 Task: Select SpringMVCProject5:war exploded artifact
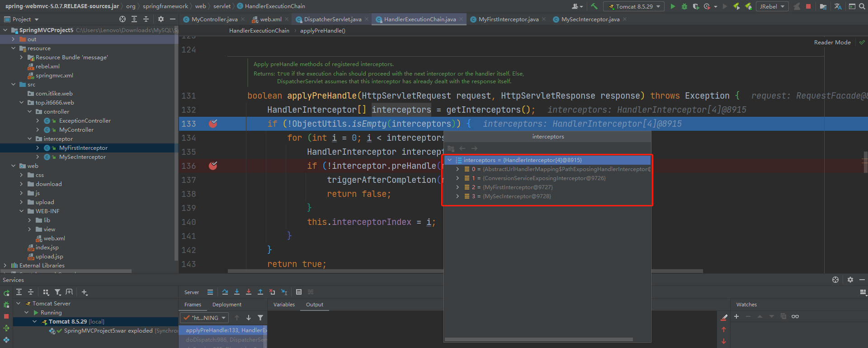pyautogui.click(x=108, y=331)
